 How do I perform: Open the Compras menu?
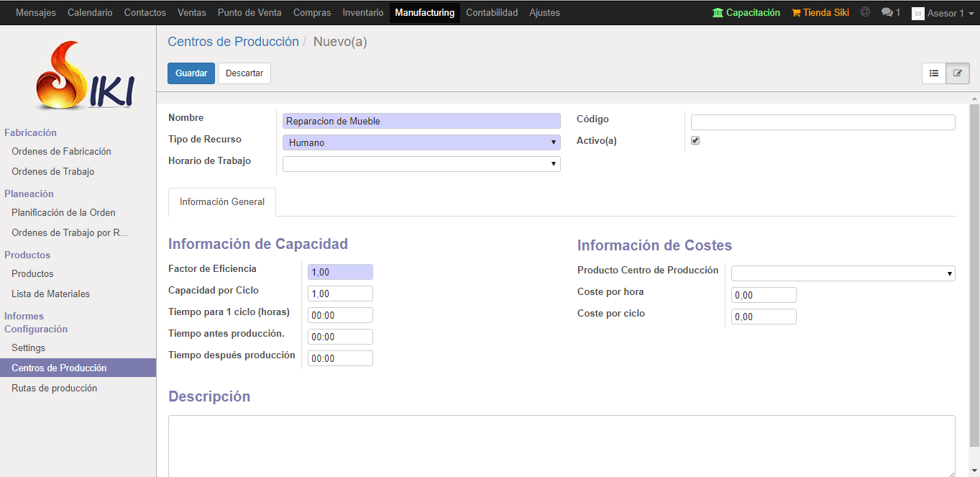tap(312, 12)
